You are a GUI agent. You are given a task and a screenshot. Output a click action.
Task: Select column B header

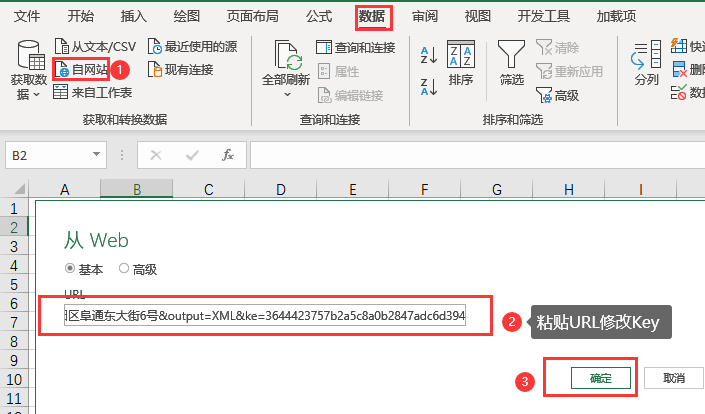click(x=137, y=189)
